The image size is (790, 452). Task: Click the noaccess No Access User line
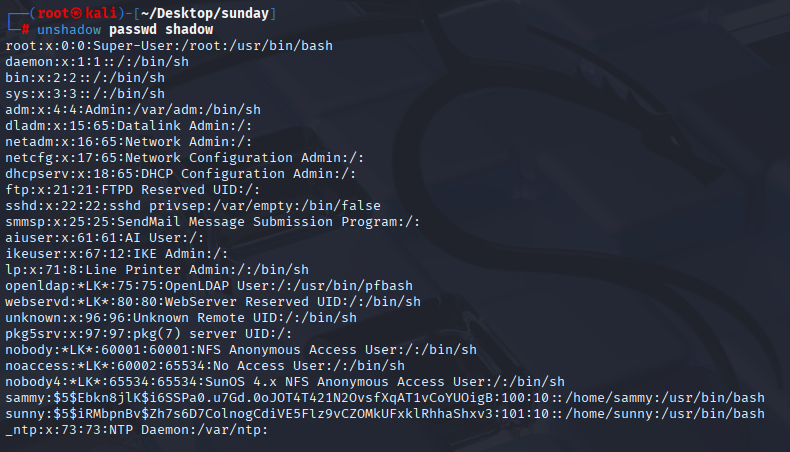(x=205, y=366)
